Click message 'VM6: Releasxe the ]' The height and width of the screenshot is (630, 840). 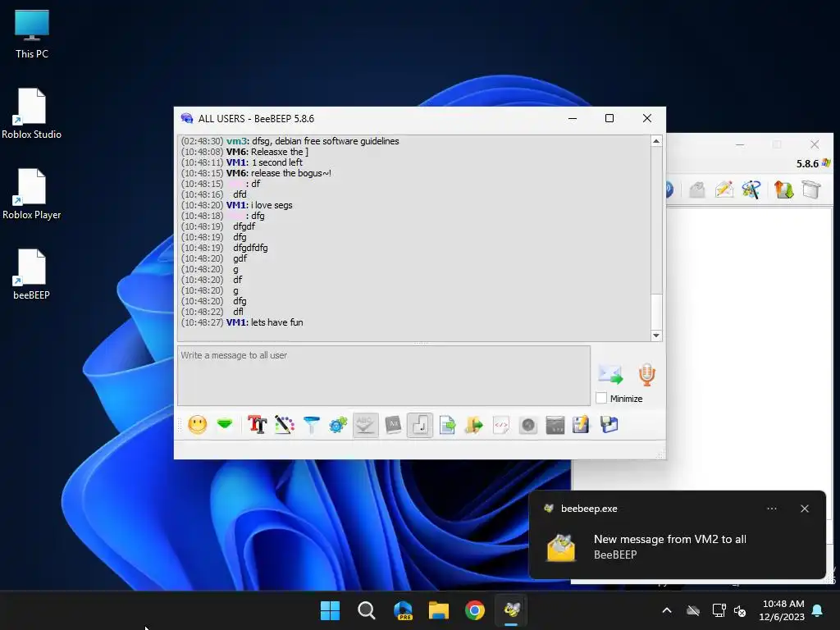click(x=267, y=152)
